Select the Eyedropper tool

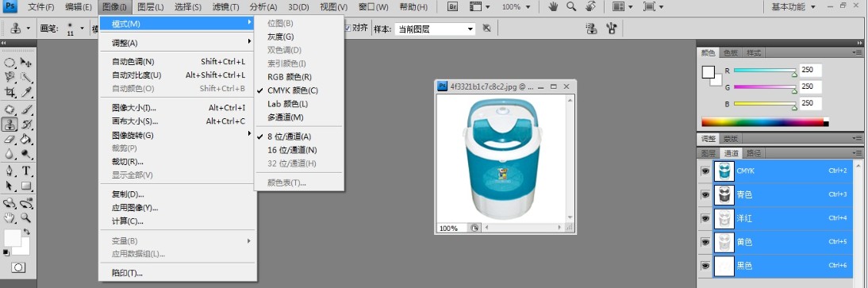click(x=26, y=93)
